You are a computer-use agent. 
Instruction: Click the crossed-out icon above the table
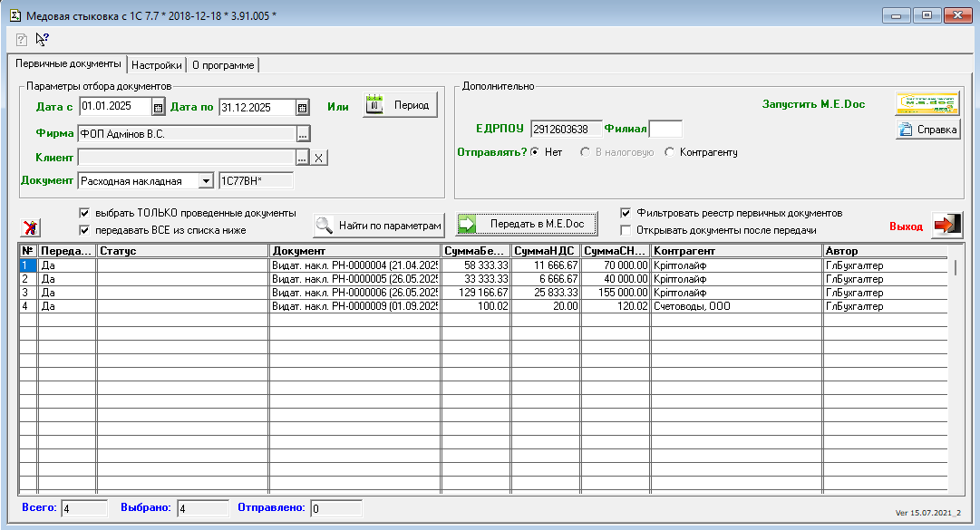pyautogui.click(x=30, y=226)
